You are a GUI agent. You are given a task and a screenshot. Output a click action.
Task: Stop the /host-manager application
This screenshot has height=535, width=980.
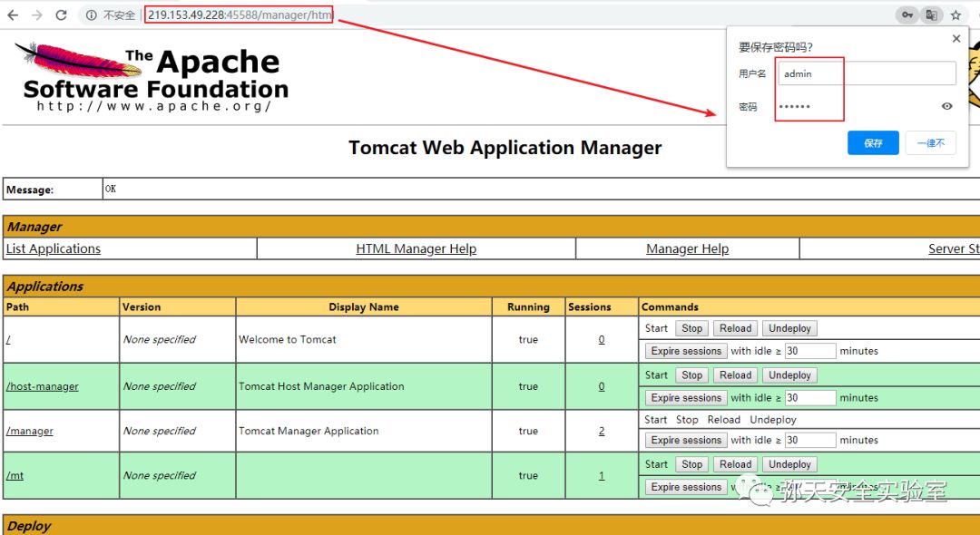pyautogui.click(x=691, y=375)
